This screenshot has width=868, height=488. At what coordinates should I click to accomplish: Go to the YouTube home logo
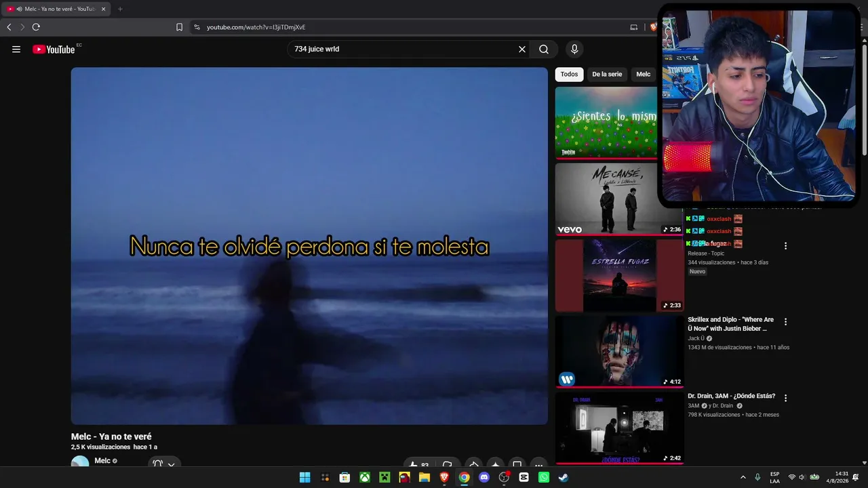[x=54, y=49]
